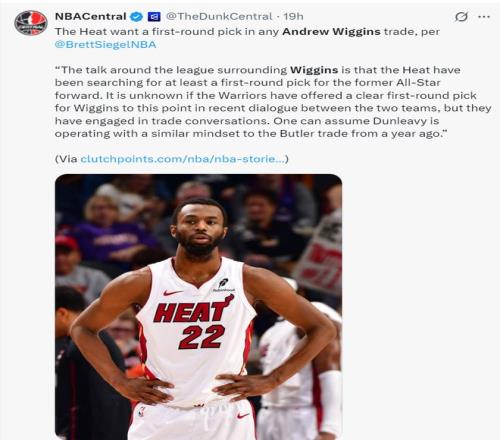Open the Heat player photo
Image resolution: width=500 pixels, height=440 pixels.
[198, 307]
